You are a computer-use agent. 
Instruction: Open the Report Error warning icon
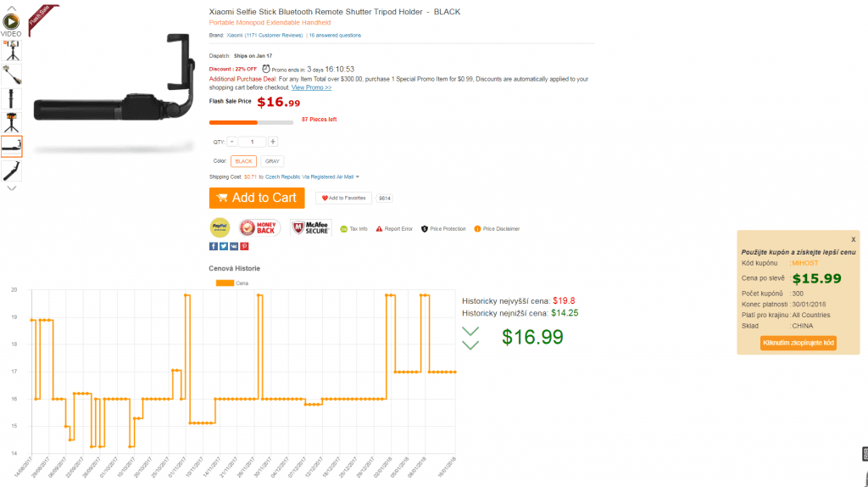(379, 228)
